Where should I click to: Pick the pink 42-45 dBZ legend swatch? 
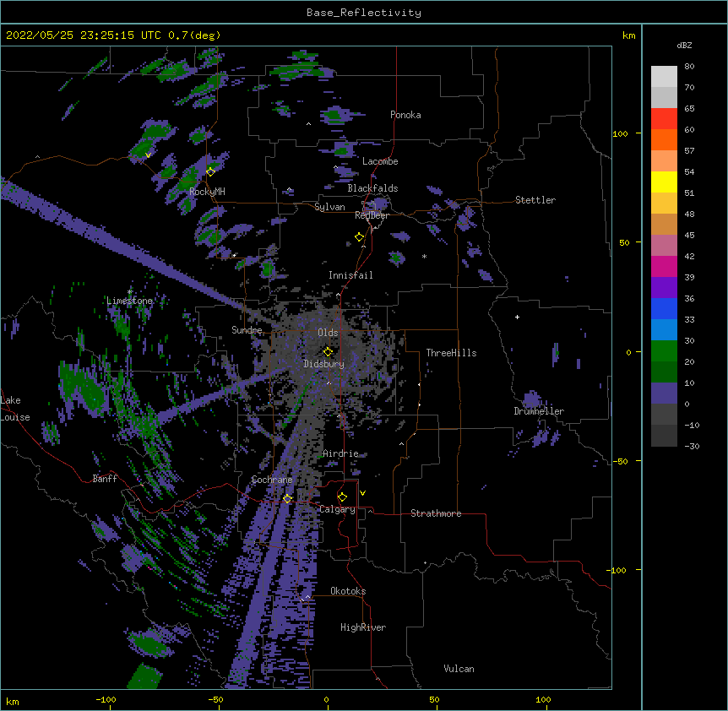pos(664,246)
